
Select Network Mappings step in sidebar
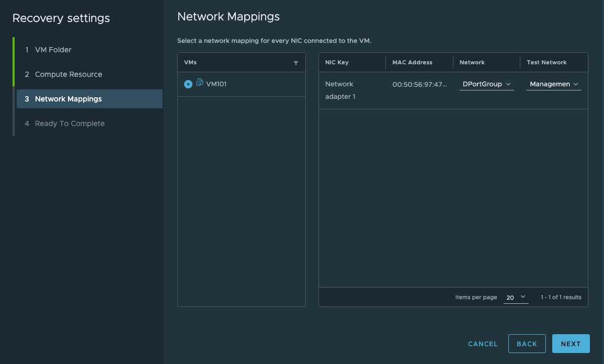coord(68,99)
